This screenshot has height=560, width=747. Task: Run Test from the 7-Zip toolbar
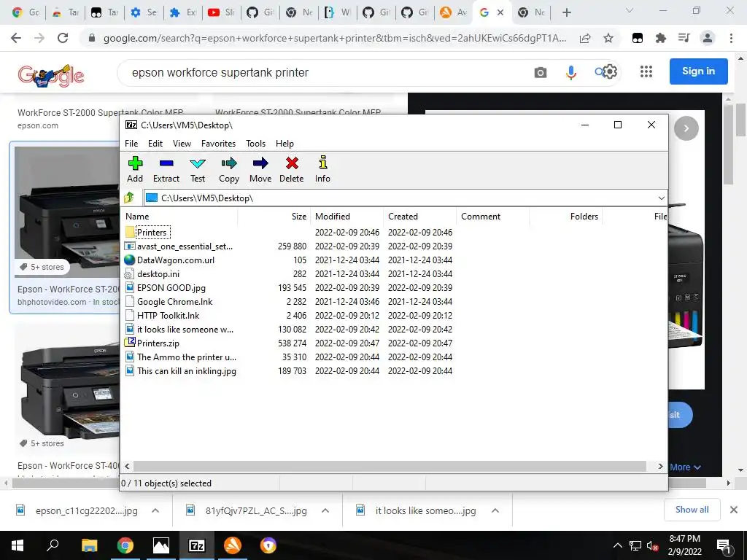point(198,169)
